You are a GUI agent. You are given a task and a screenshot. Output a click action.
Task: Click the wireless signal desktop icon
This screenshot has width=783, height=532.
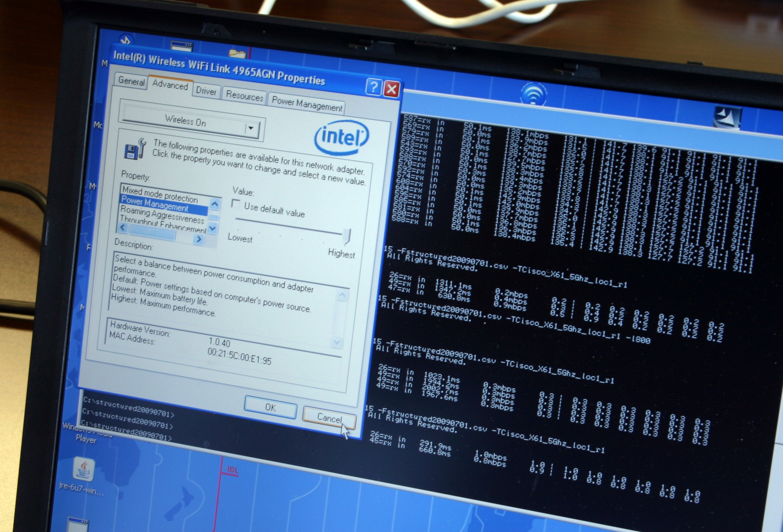(533, 94)
